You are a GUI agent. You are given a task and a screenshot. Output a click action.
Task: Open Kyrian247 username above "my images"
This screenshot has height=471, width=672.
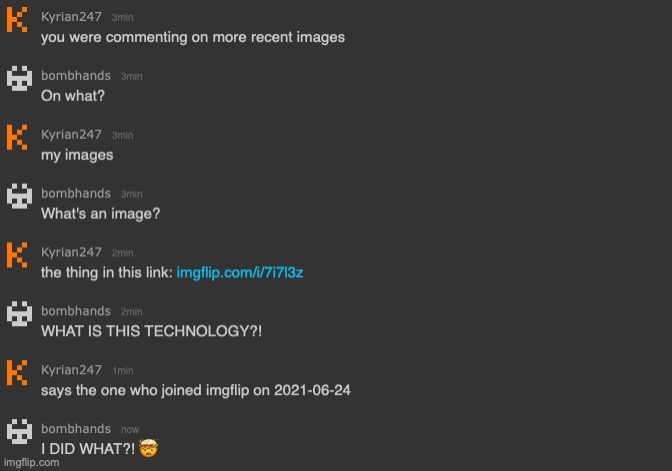71,135
